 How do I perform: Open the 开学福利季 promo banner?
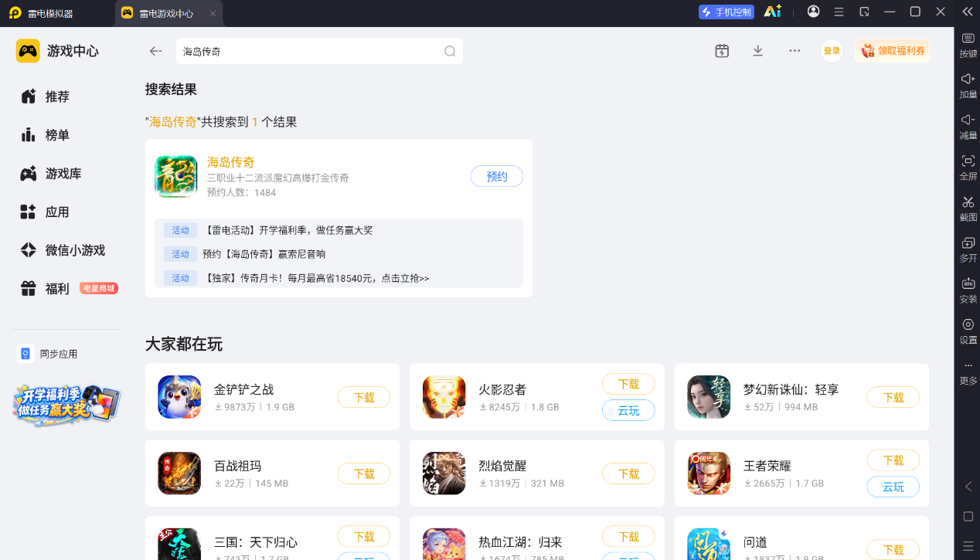point(66,403)
